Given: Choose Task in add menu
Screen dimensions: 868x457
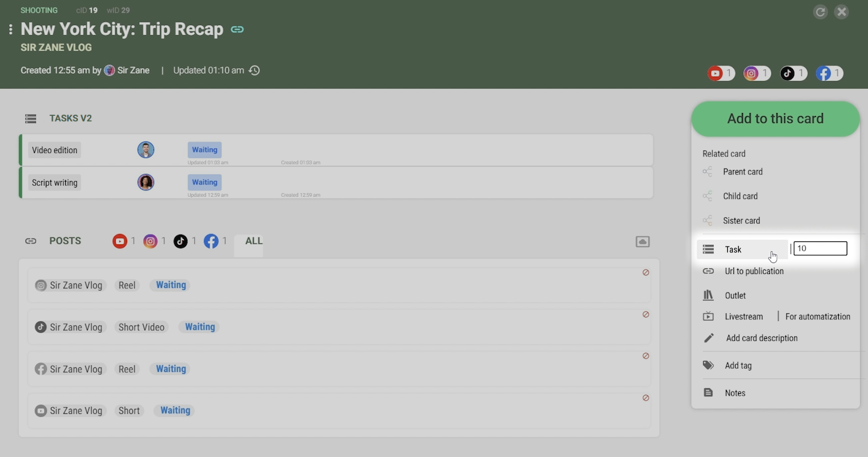Looking at the screenshot, I should point(733,249).
